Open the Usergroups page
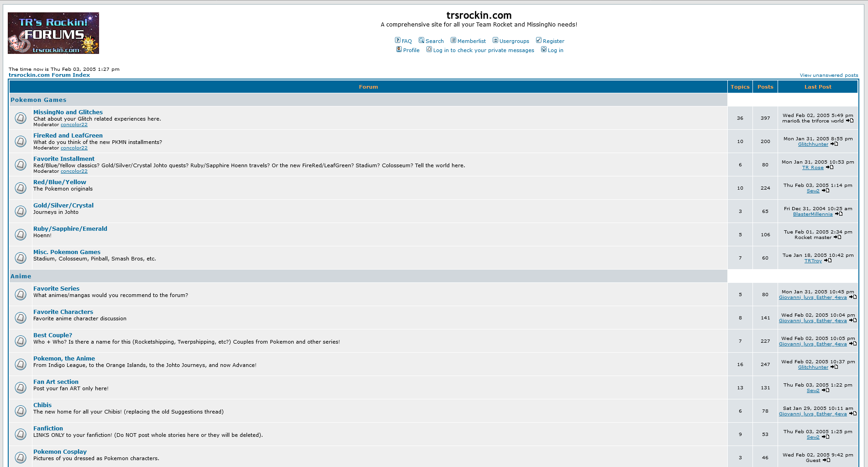This screenshot has height=467, width=868. coord(514,41)
